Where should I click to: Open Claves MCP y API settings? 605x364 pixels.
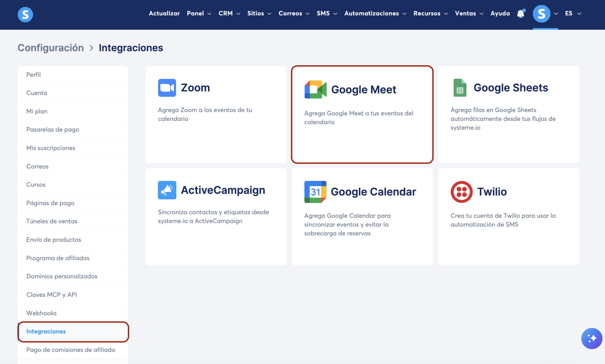(x=73, y=295)
